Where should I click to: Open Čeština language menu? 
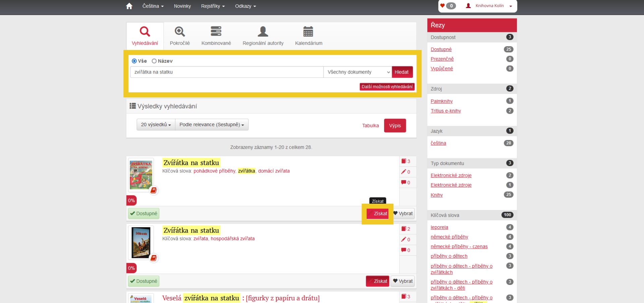tap(153, 6)
